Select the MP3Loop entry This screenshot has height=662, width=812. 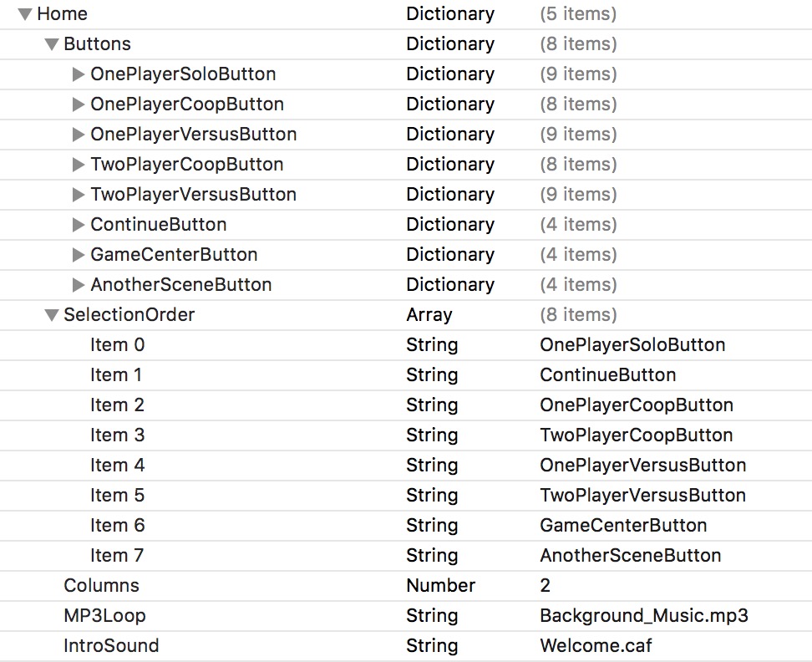pyautogui.click(x=99, y=615)
